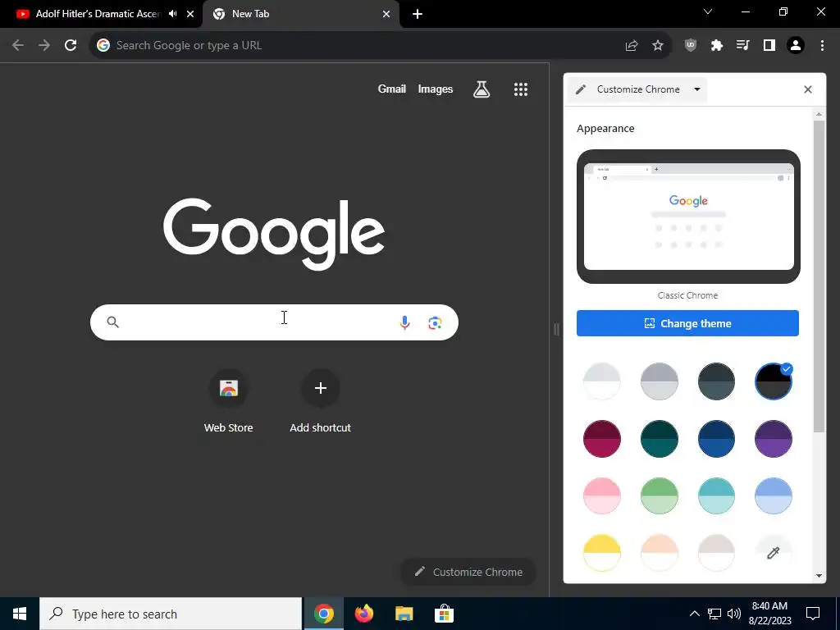Choose the dark blue color swatch
The image size is (840, 630).
click(x=716, y=439)
